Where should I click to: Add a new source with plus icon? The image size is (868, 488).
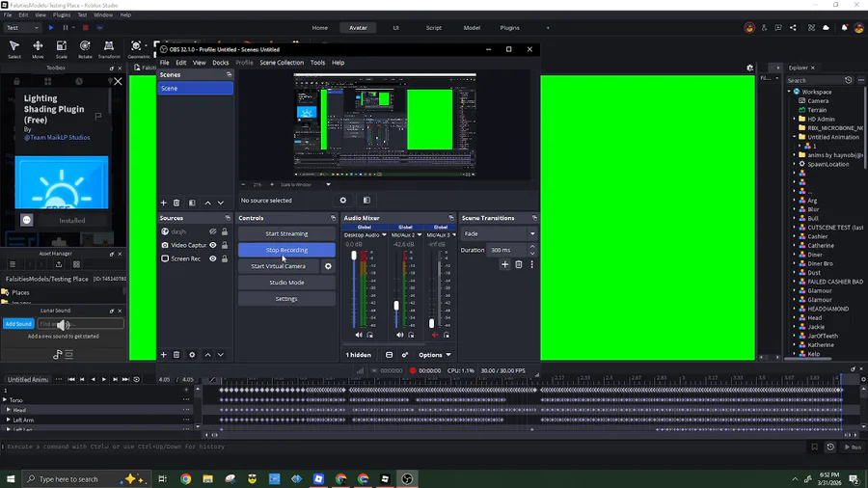163,355
